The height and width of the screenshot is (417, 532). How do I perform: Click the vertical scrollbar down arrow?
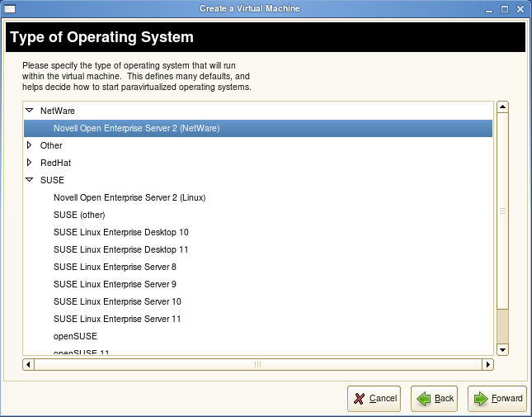point(502,349)
